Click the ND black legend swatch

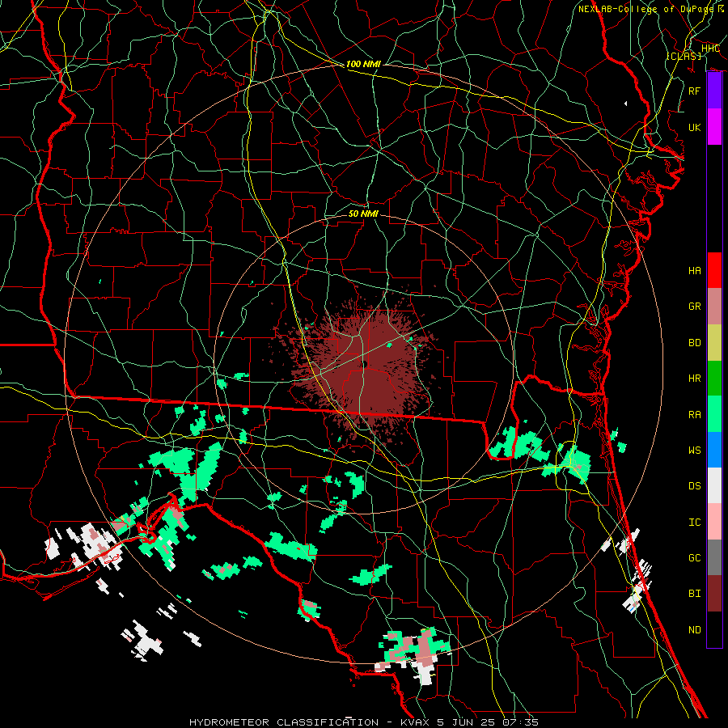click(x=714, y=629)
